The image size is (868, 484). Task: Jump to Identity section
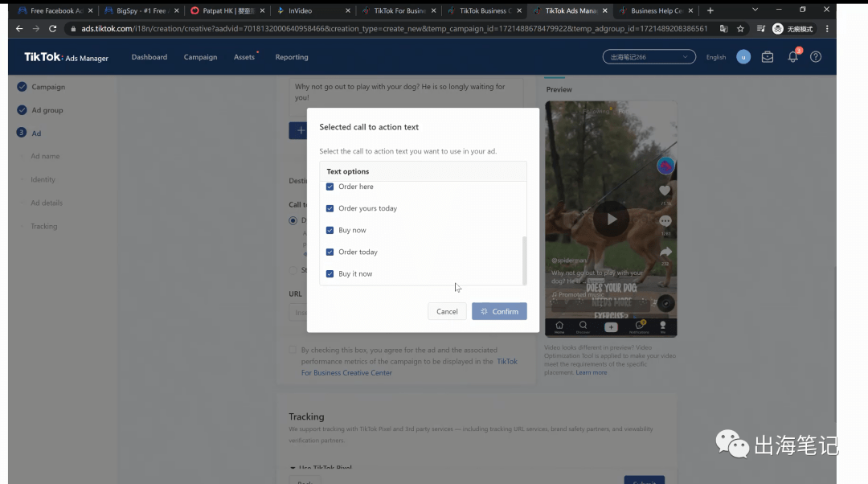click(43, 179)
